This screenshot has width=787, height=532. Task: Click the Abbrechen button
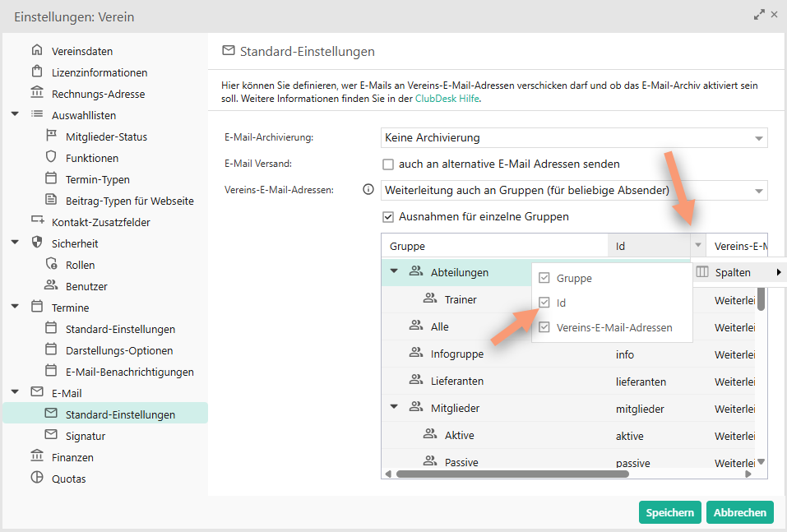[x=740, y=512]
